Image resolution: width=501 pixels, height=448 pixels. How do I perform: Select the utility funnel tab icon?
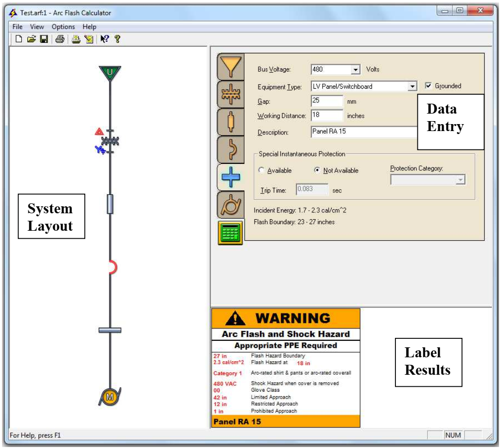(231, 66)
